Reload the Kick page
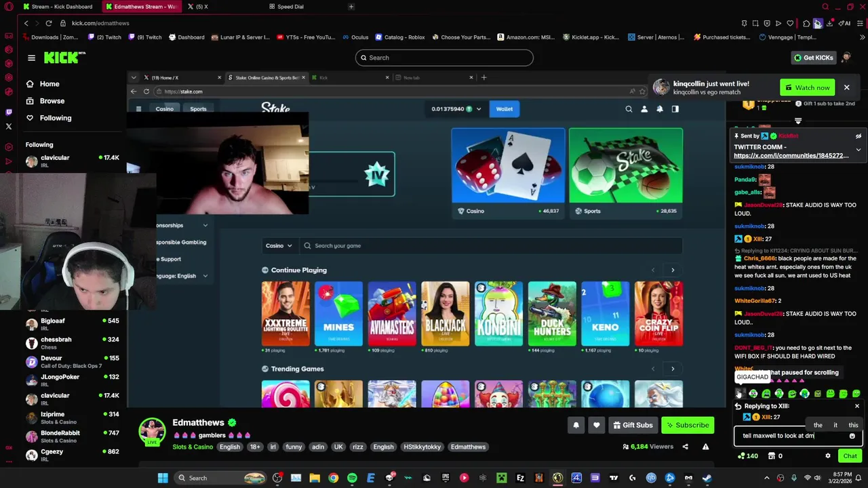 pos(49,23)
